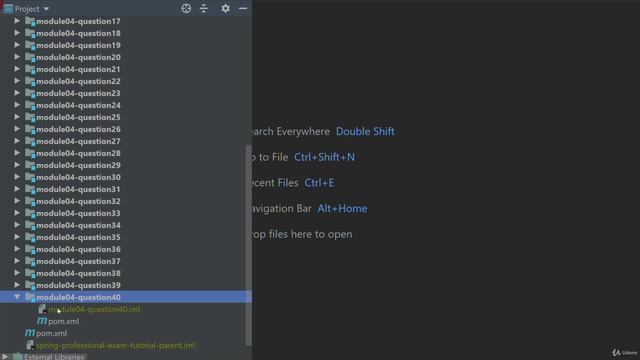Select the root-level pom.xml file

point(51,333)
